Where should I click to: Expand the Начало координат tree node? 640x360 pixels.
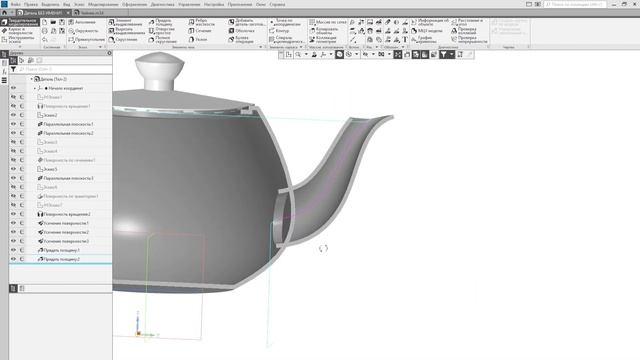click(35, 88)
